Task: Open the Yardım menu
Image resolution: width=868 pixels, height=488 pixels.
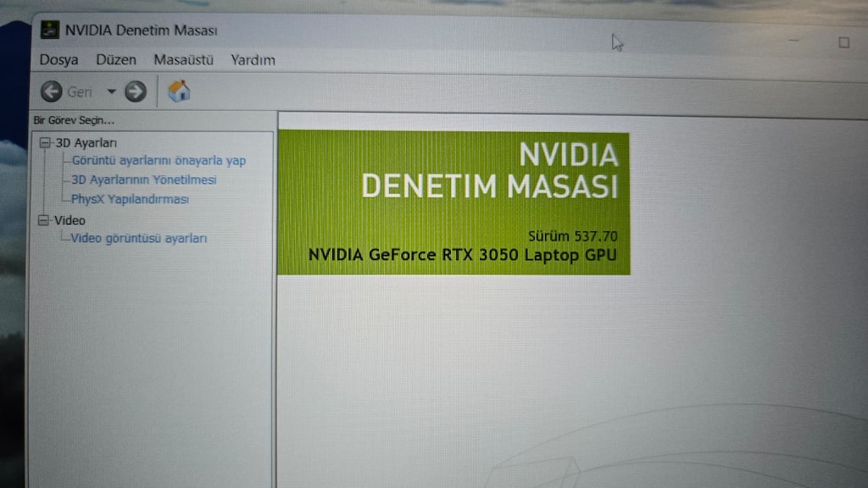Action: (x=253, y=60)
